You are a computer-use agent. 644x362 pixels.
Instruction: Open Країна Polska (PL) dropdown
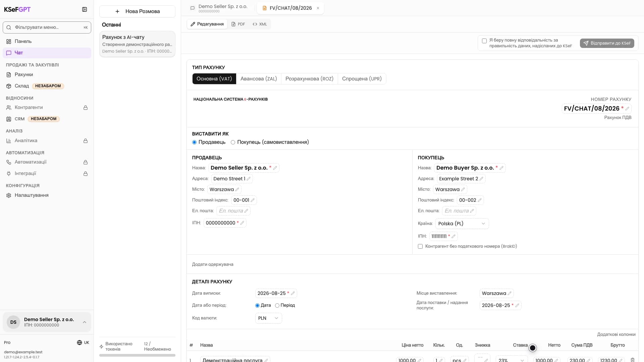[x=462, y=224]
